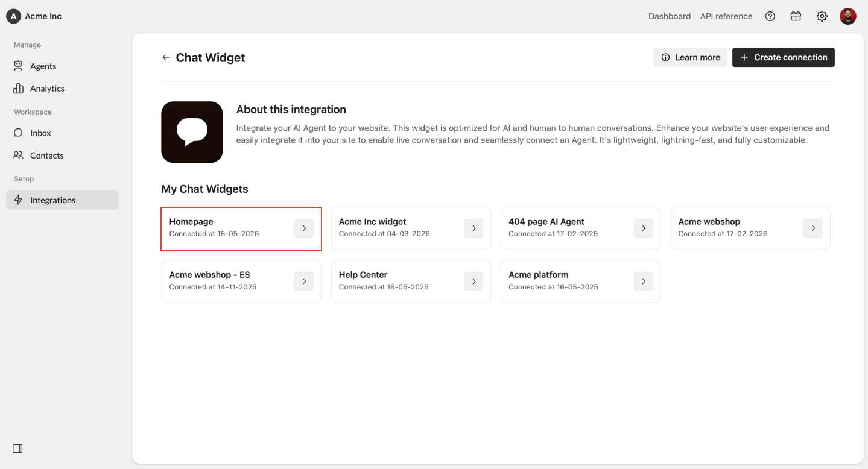This screenshot has width=868, height=469.
Task: Click 'Connected at 04-03-2026' text
Action: [384, 234]
